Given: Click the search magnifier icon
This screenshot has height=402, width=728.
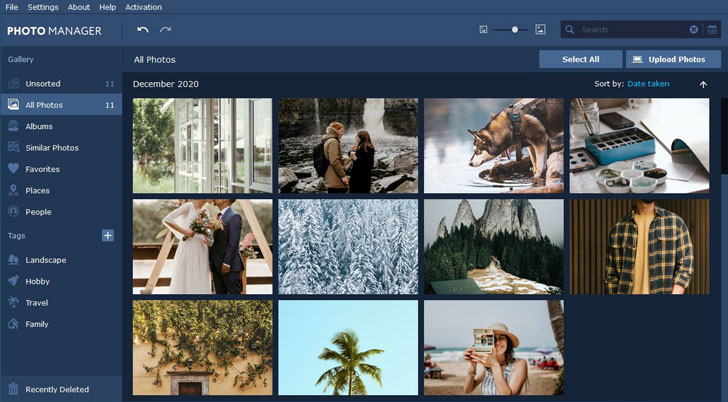Looking at the screenshot, I should (570, 30).
